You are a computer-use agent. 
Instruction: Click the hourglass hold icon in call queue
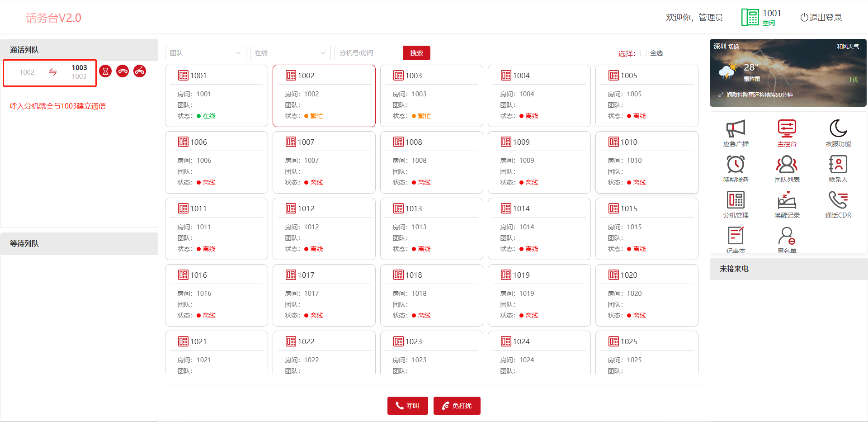pos(105,71)
